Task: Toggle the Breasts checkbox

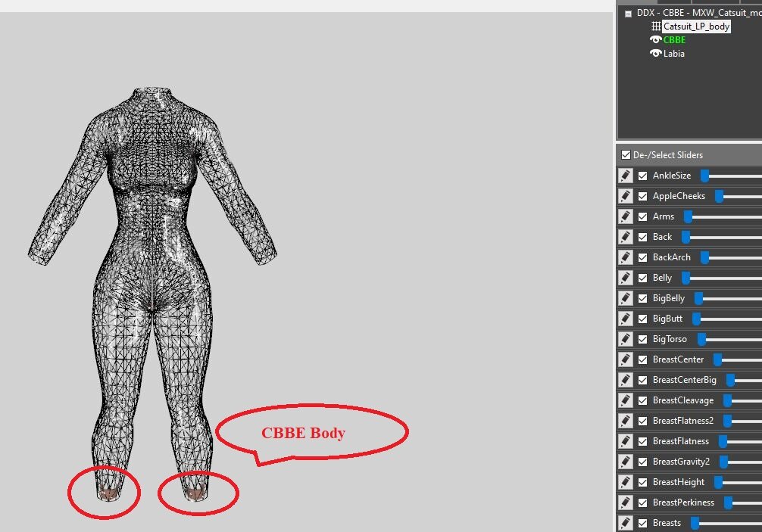Action: point(642,523)
